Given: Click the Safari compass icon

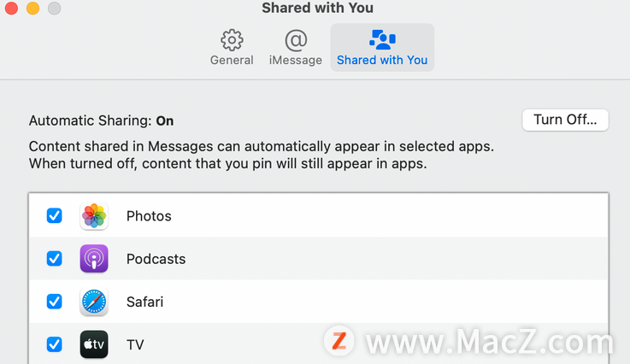Looking at the screenshot, I should coord(94,302).
